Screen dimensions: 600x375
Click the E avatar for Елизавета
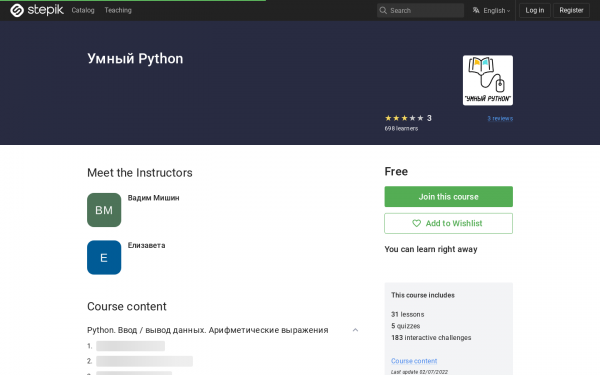click(104, 258)
